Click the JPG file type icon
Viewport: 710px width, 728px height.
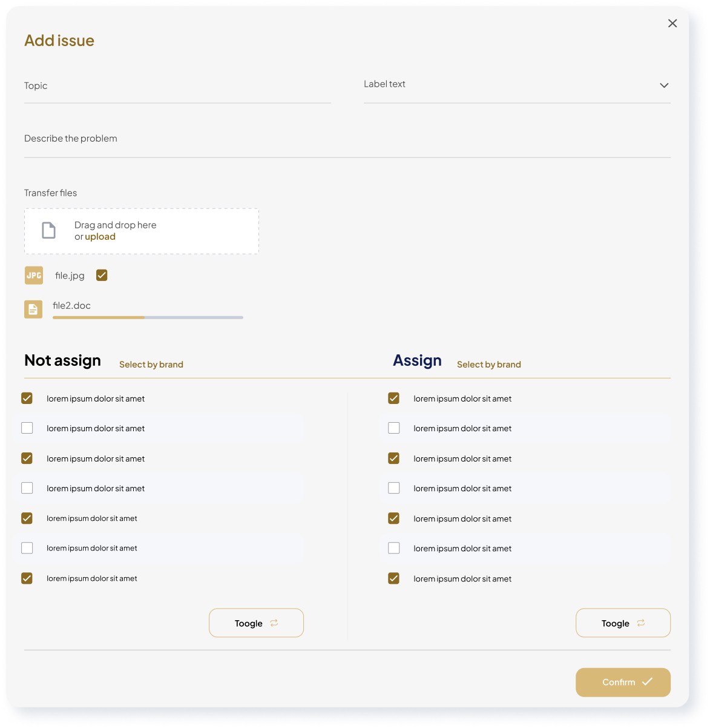[33, 275]
